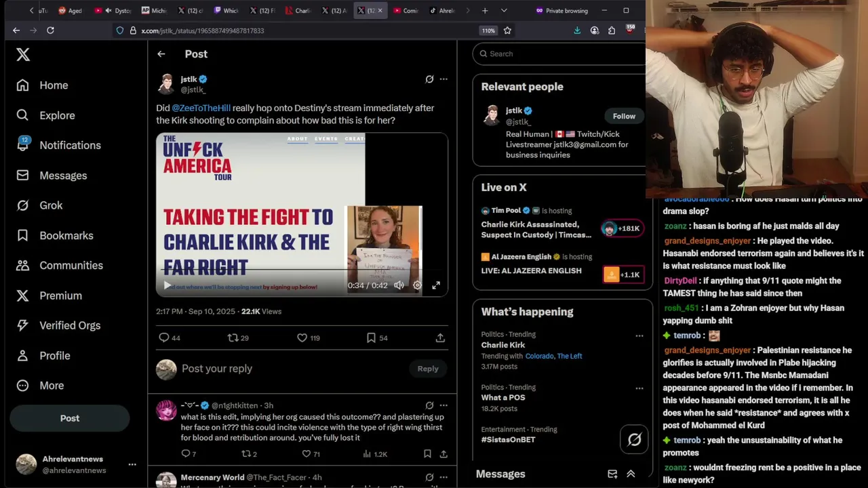Bookmark the post with 54 bookmarks
This screenshot has width=868, height=488.
[x=377, y=338]
